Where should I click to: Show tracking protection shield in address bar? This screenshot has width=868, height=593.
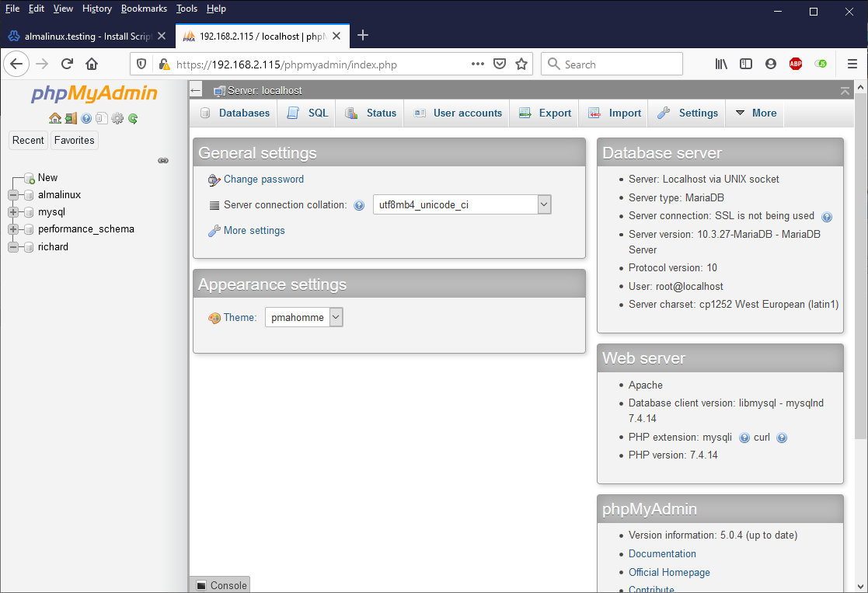[x=141, y=65]
